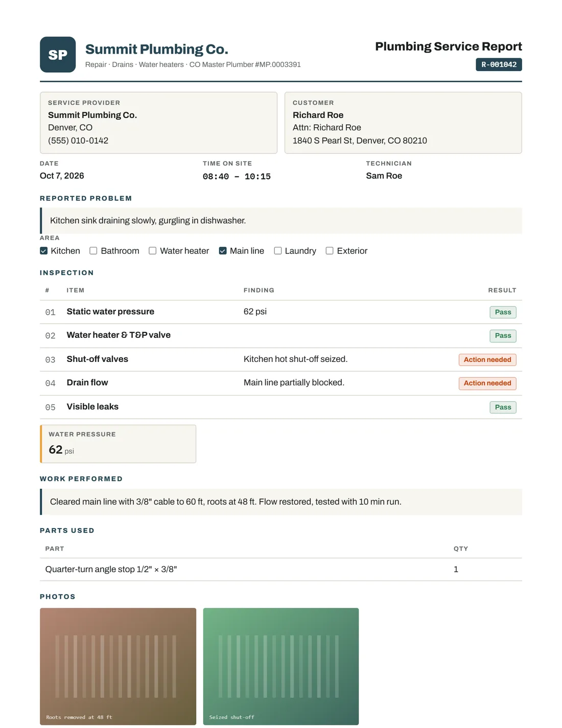This screenshot has height=728, width=562.
Task: Uncheck the Main line area checkbox
Action: [223, 251]
